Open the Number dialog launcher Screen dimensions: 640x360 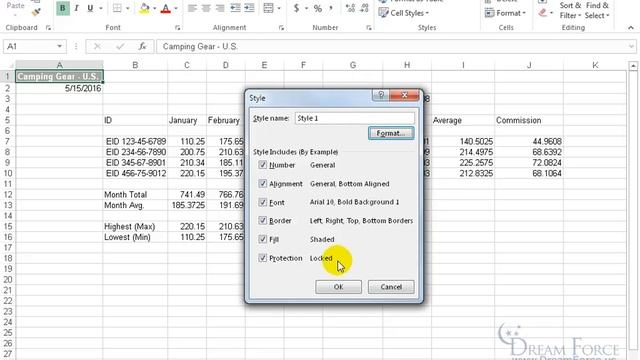(x=369, y=28)
